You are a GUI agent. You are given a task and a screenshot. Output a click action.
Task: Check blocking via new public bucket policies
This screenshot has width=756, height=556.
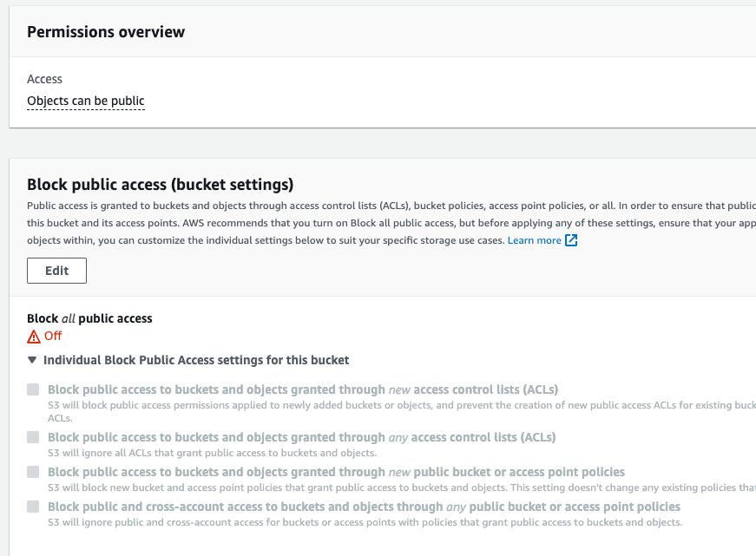pyautogui.click(x=32, y=471)
